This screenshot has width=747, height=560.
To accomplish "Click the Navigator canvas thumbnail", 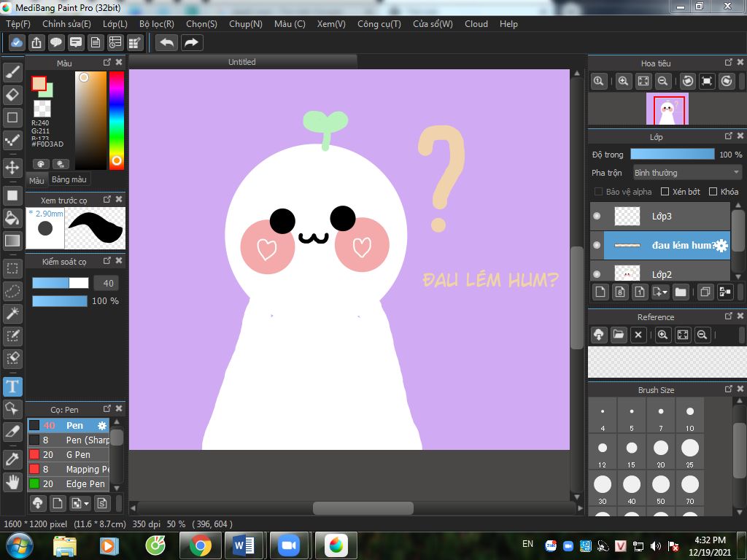I will [x=667, y=109].
